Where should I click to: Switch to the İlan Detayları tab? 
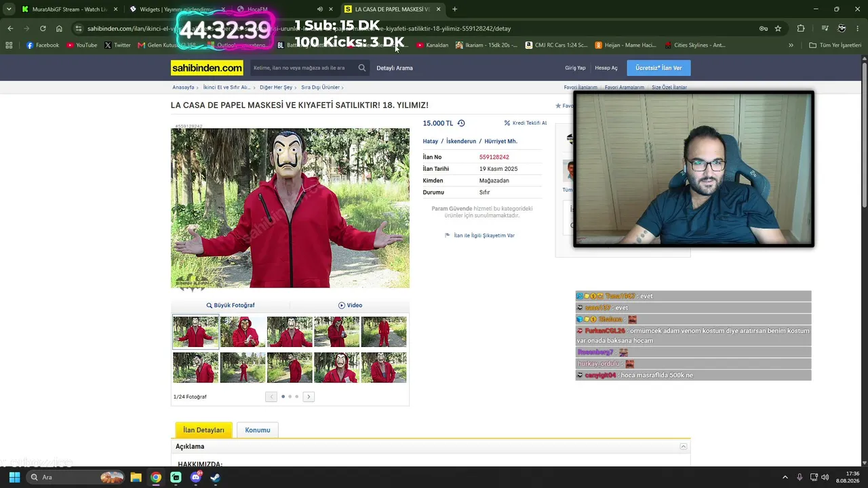[x=203, y=430]
